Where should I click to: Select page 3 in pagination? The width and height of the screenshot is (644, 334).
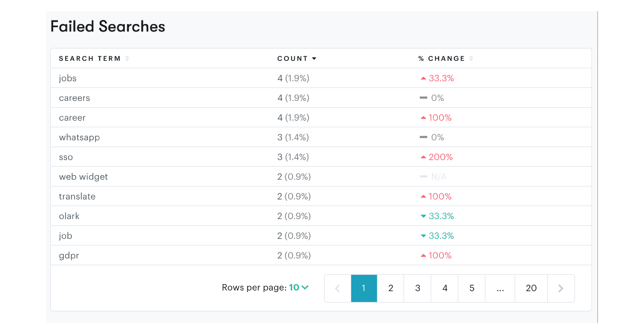point(417,288)
